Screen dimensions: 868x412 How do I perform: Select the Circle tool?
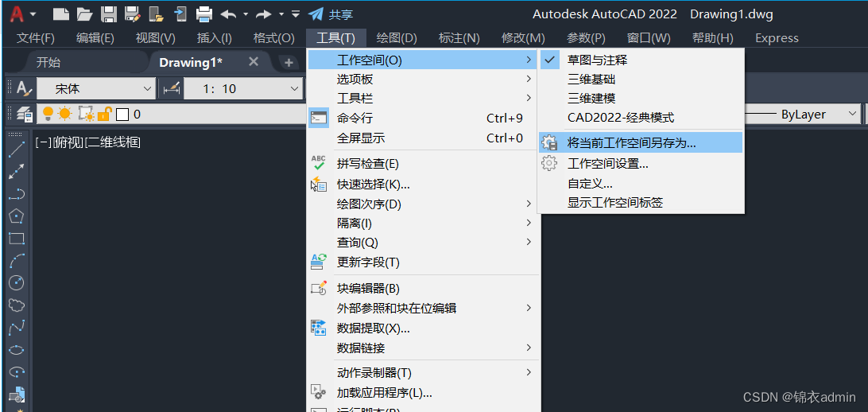pyautogui.click(x=17, y=283)
